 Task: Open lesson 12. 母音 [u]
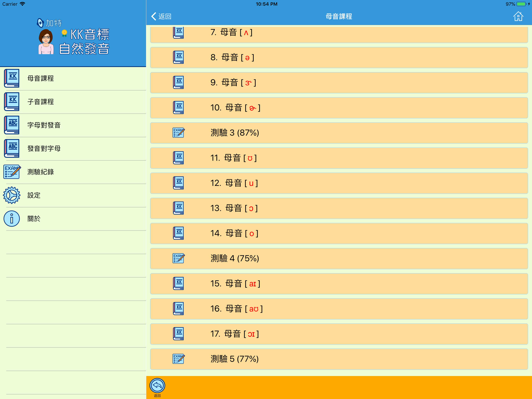coord(339,183)
